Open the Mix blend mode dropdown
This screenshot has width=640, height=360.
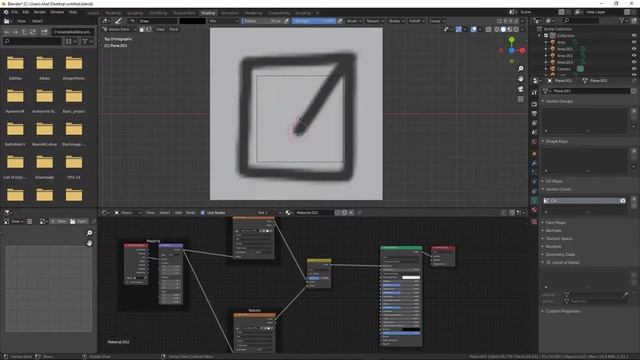click(x=224, y=21)
